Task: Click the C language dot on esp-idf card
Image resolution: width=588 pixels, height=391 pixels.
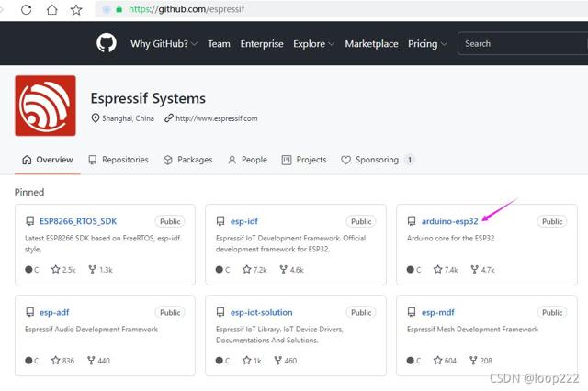Action: (x=220, y=269)
